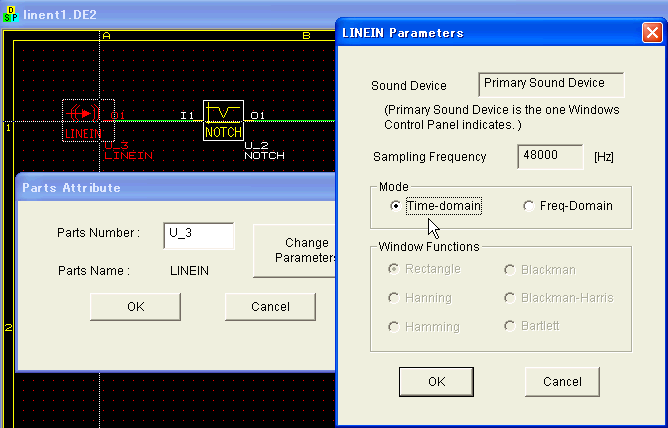Click the DSP app icon in title bar
Screen dimensions: 668x428
click(10, 14)
